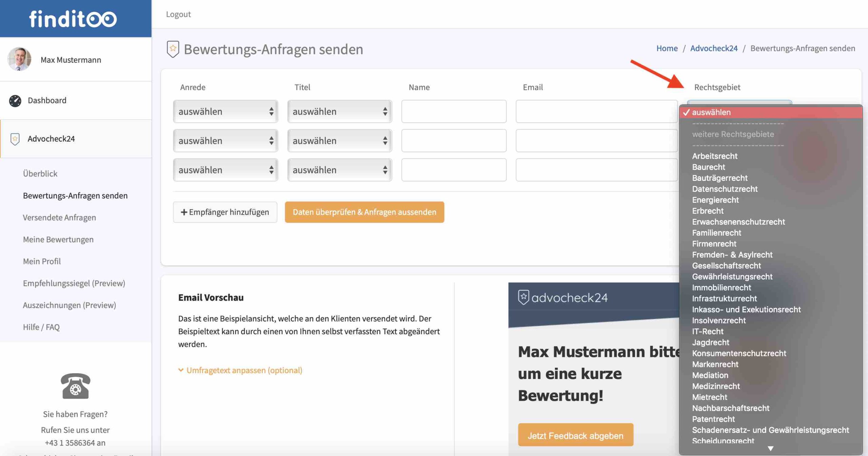Click the advocheck24 logo in email preview

(x=563, y=298)
